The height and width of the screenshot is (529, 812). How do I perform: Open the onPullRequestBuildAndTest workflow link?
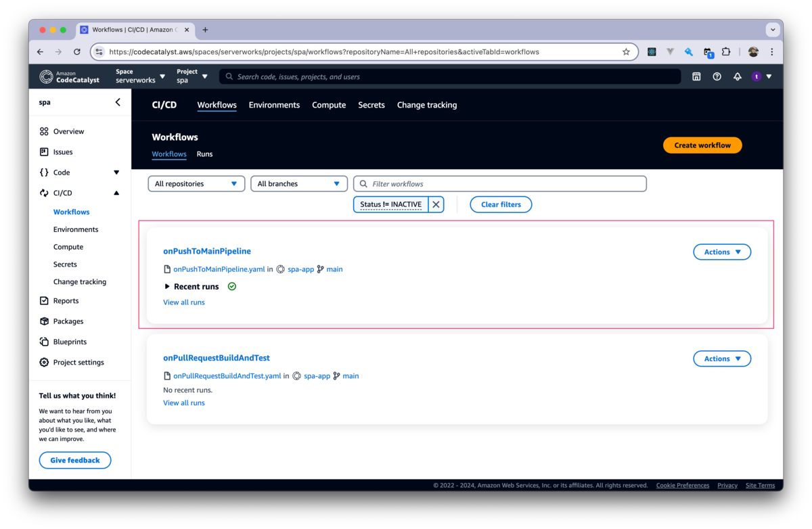pos(217,358)
